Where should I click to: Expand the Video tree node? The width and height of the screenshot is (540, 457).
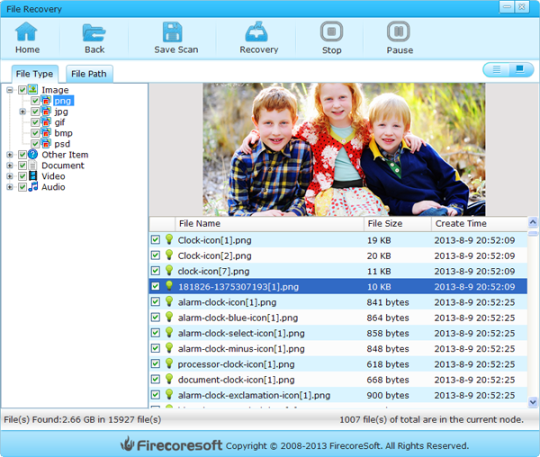point(10,176)
